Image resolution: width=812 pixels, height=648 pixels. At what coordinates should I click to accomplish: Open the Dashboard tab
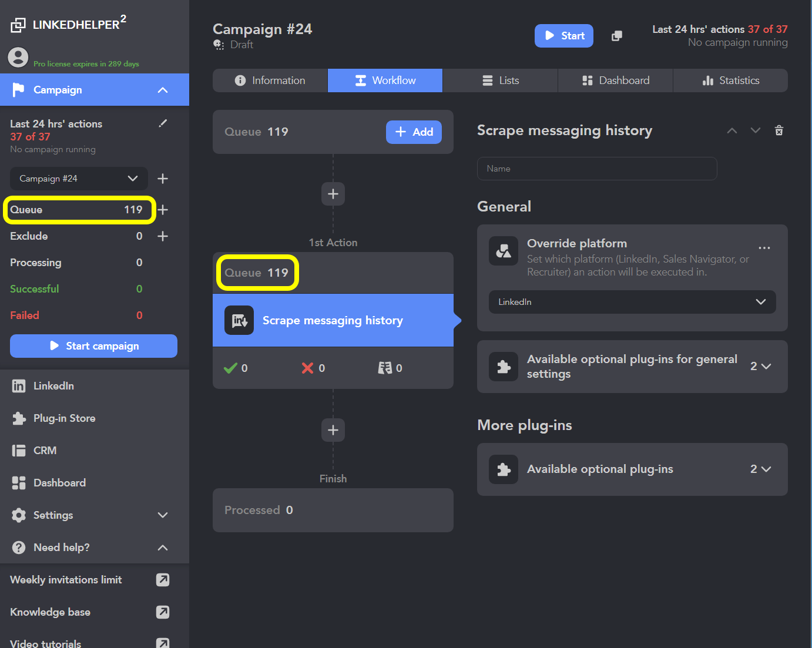click(x=615, y=80)
